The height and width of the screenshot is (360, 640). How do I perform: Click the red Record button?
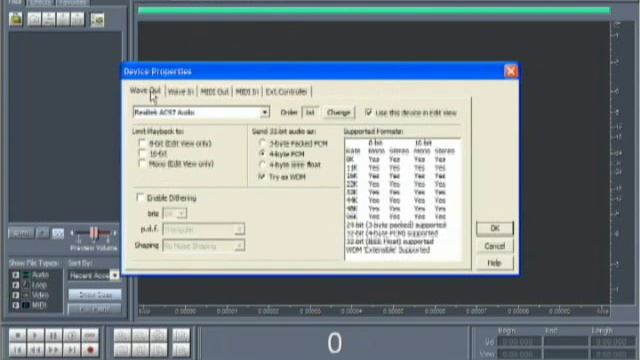coord(90,350)
